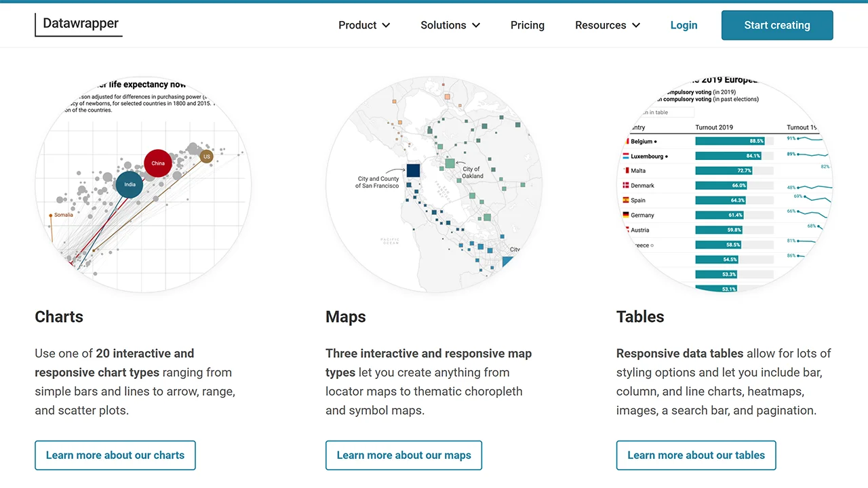868x488 pixels.
Task: Click the search field in the table preview
Action: click(665, 113)
